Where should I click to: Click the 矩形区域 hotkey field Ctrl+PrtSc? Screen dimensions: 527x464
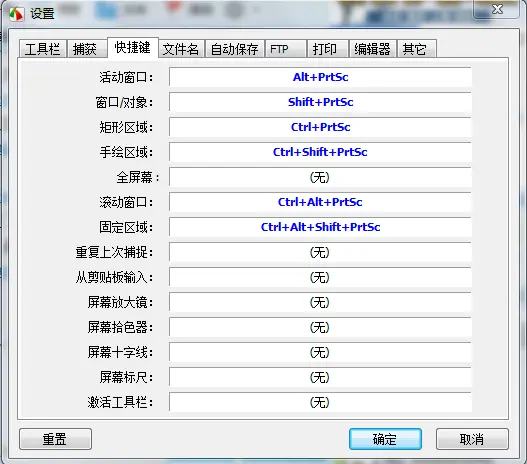click(x=320, y=127)
